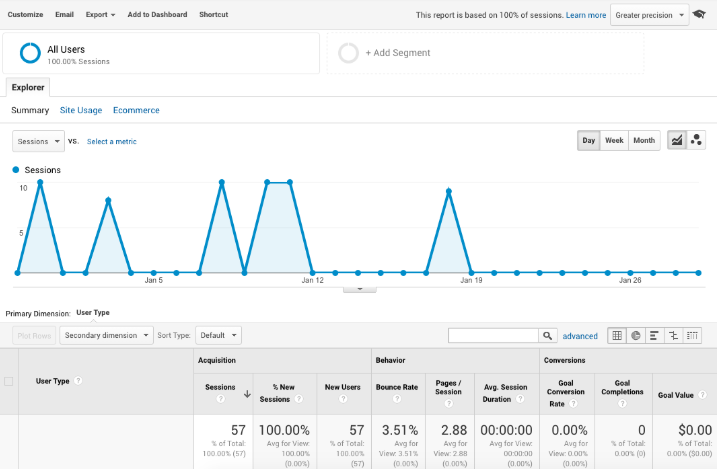This screenshot has width=717, height=469.
Task: Click help icon beside Goal Value
Action: [x=702, y=395]
